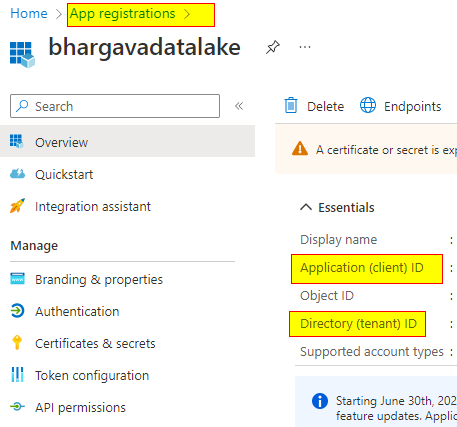The image size is (457, 427).
Task: Click the Integration assistant rocket icon
Action: click(17, 206)
